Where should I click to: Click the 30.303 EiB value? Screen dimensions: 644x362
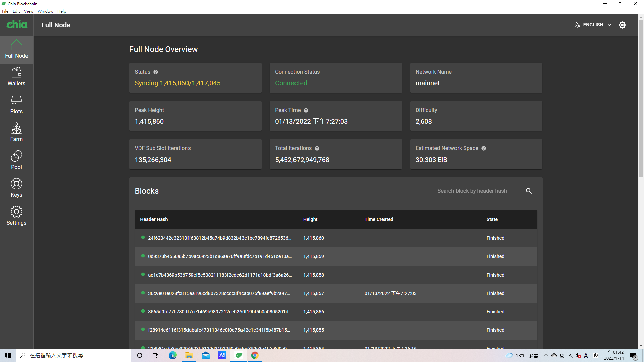431,160
